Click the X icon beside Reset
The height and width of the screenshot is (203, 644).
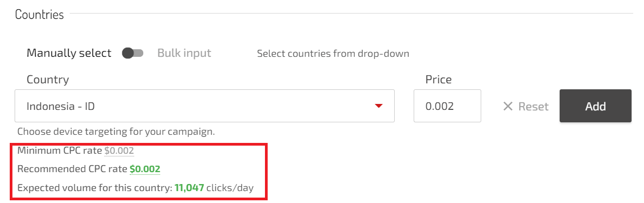(508, 107)
